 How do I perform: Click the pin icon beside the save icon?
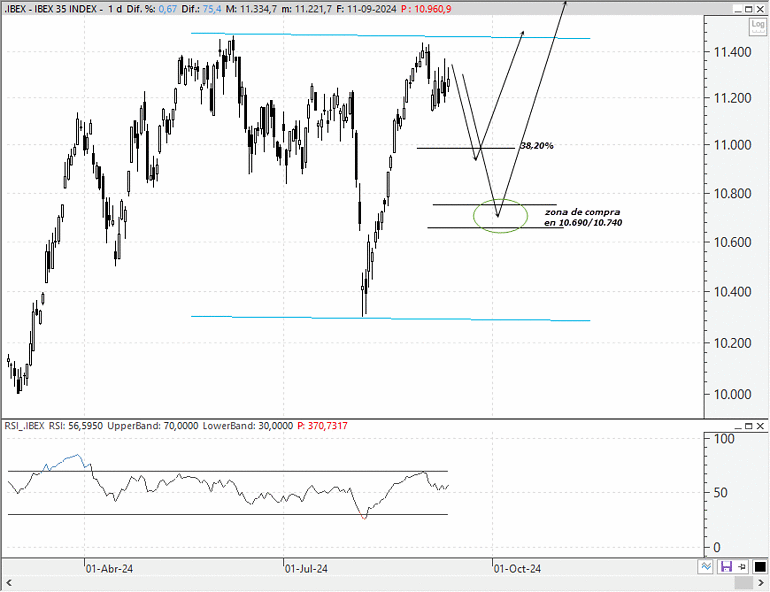coord(742,566)
